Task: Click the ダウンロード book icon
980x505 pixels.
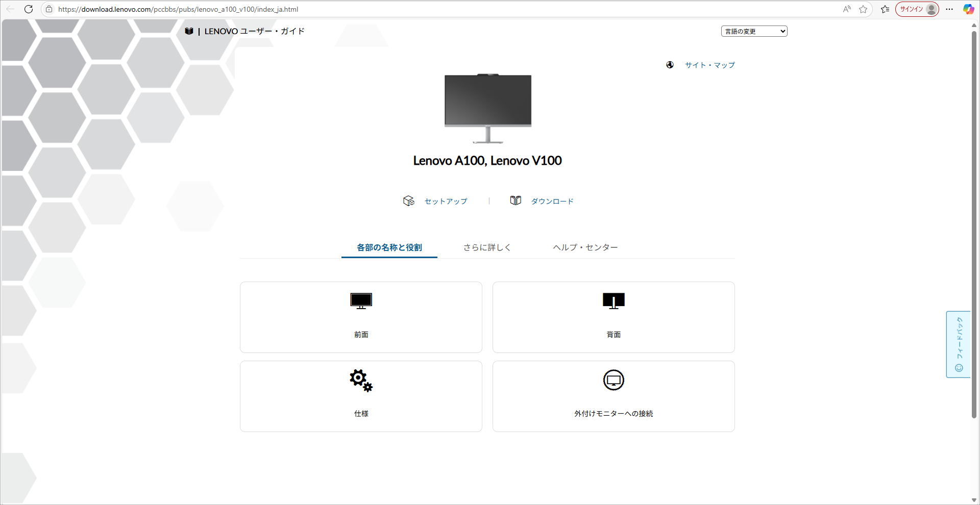Action: click(x=516, y=200)
